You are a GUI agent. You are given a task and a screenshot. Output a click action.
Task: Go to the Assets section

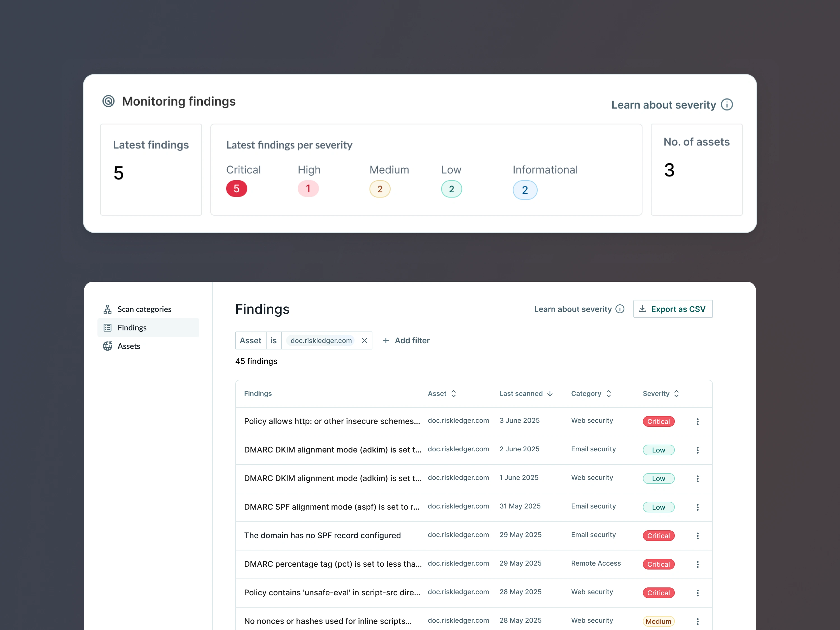click(129, 346)
